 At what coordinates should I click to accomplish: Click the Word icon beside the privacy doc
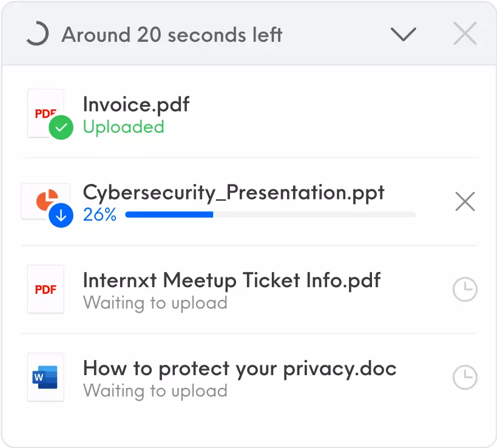coord(45,377)
